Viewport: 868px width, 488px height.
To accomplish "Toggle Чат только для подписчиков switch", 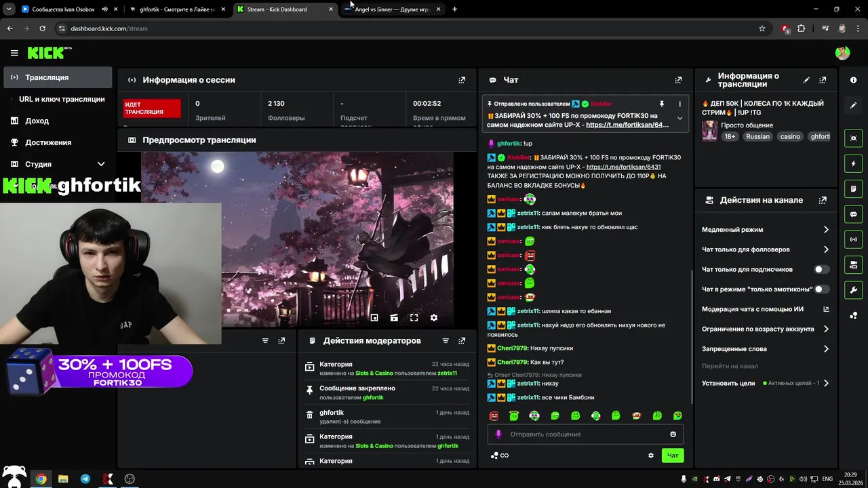I will click(821, 269).
